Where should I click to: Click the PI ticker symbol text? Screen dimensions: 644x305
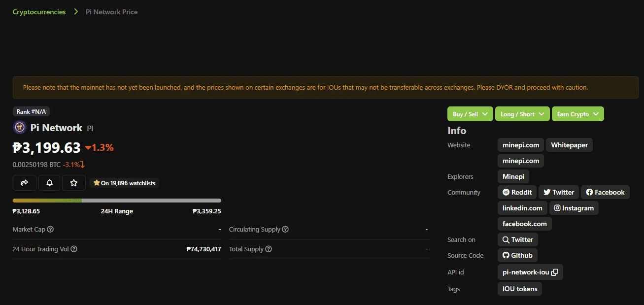(x=90, y=128)
